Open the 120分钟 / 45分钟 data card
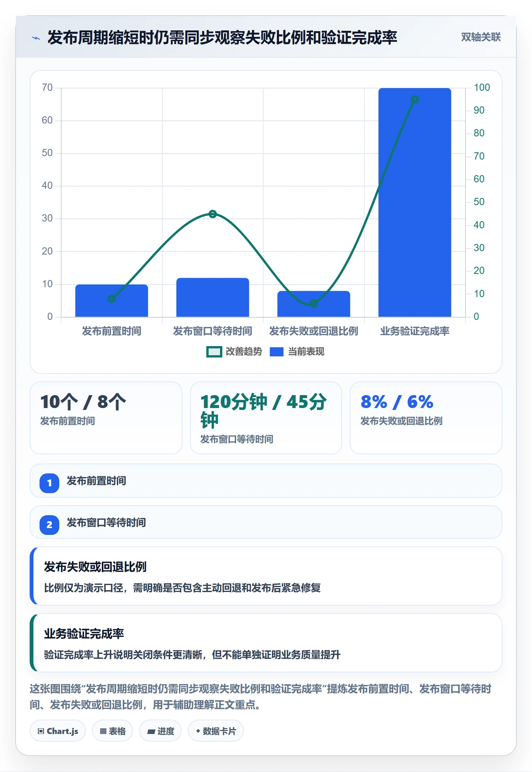The height and width of the screenshot is (772, 532). coord(266,418)
